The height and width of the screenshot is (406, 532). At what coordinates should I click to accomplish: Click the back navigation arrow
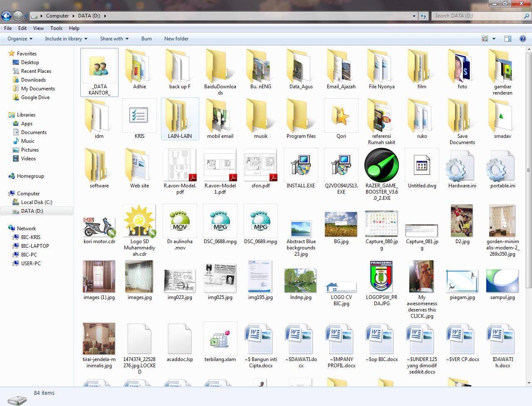tap(6, 15)
